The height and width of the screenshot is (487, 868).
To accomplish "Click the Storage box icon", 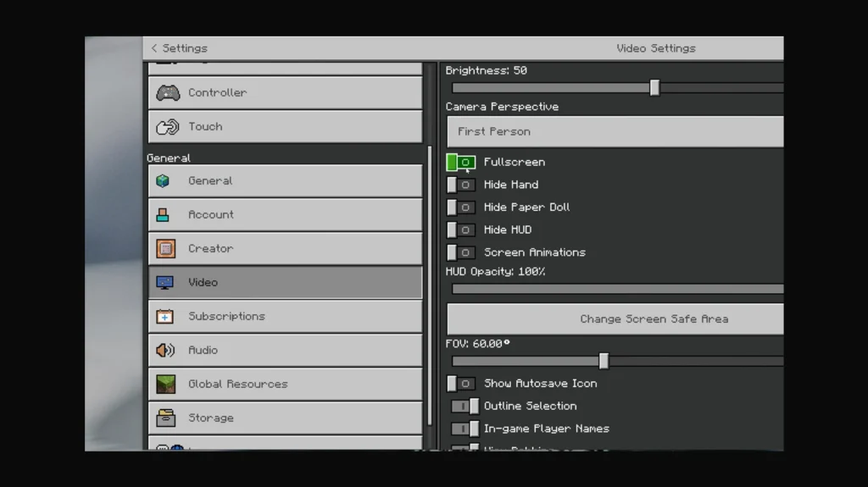I will click(x=165, y=418).
